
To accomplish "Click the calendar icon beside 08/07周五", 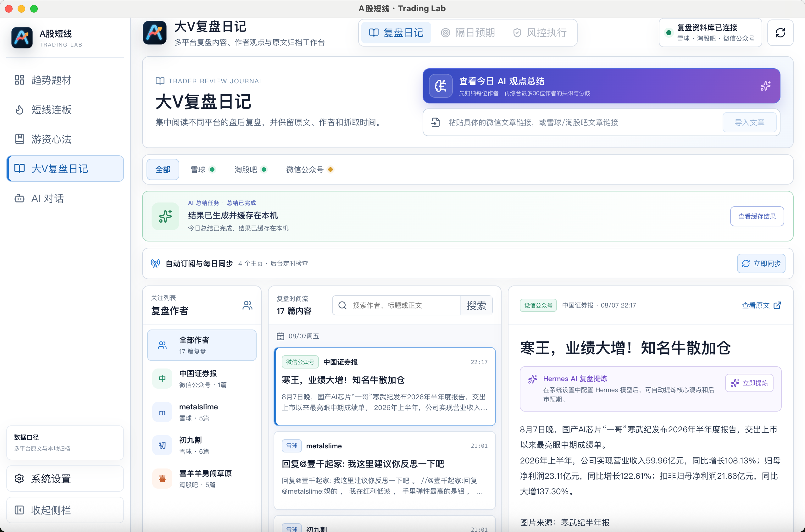I will coord(280,336).
